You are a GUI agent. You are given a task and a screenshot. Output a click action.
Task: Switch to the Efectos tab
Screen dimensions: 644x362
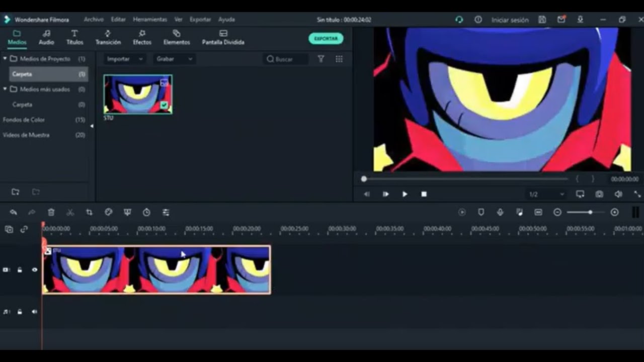[142, 38]
